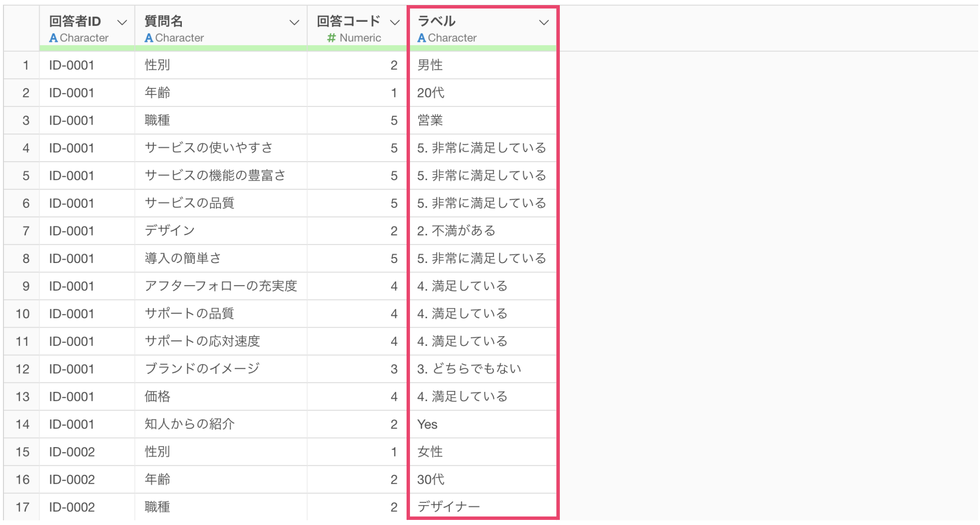Screen dimensions: 980x525
Task: Select row number 1
Action: (26, 65)
